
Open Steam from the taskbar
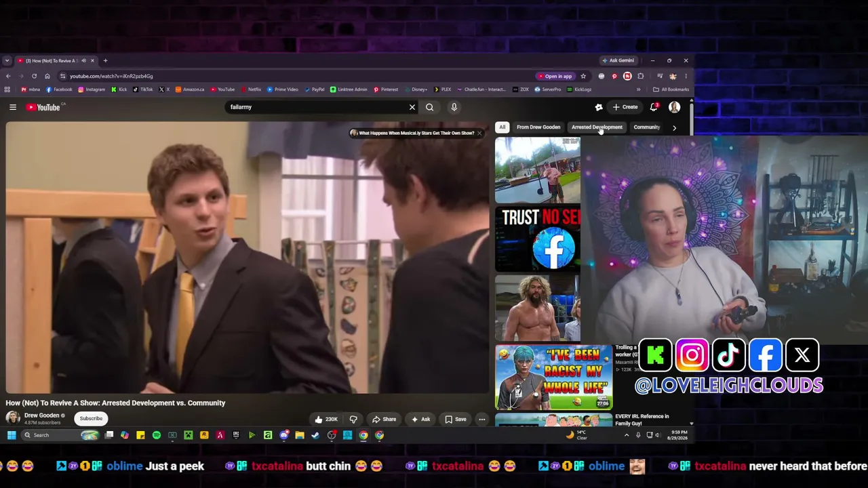[315, 435]
